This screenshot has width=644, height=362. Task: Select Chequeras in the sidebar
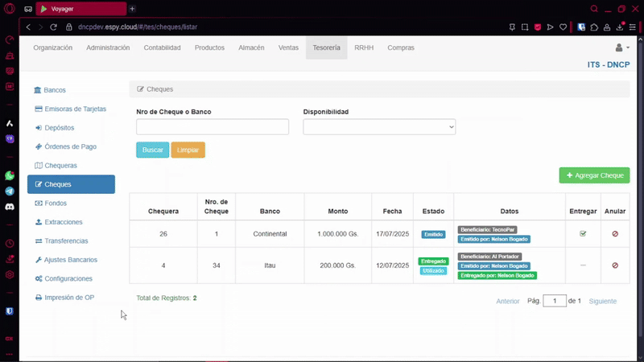point(60,166)
